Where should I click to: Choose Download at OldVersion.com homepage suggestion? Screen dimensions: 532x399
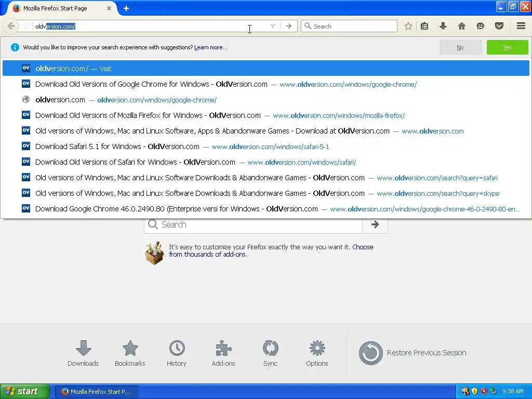[265, 131]
